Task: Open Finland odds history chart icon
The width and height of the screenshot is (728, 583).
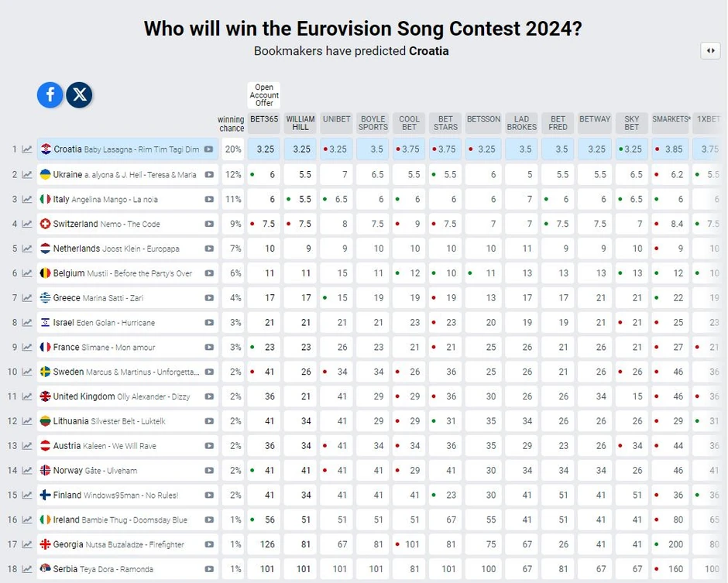Action: (27, 495)
